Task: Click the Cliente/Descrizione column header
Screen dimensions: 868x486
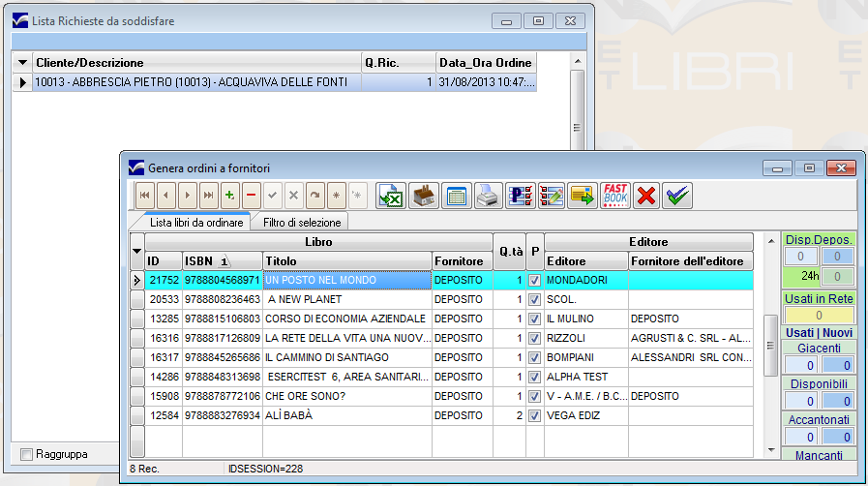Action: click(196, 63)
